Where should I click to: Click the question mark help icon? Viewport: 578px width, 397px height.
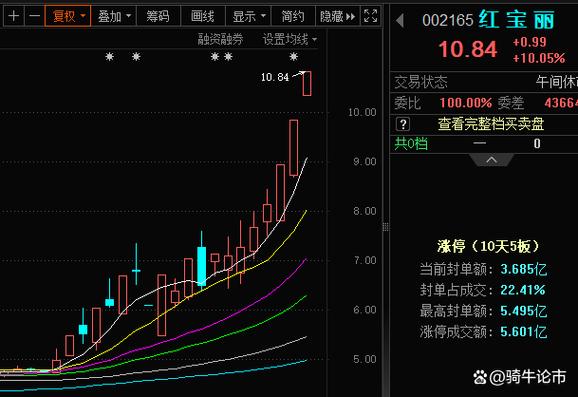coord(403,124)
